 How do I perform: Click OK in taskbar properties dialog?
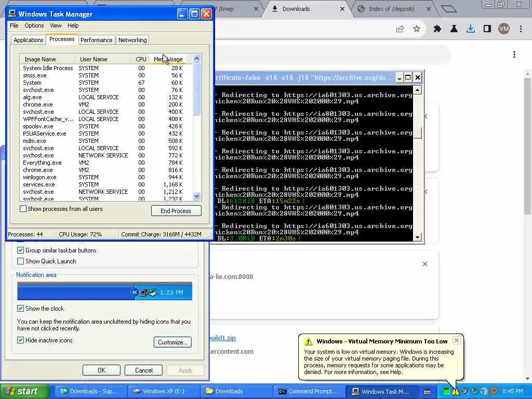(x=101, y=370)
